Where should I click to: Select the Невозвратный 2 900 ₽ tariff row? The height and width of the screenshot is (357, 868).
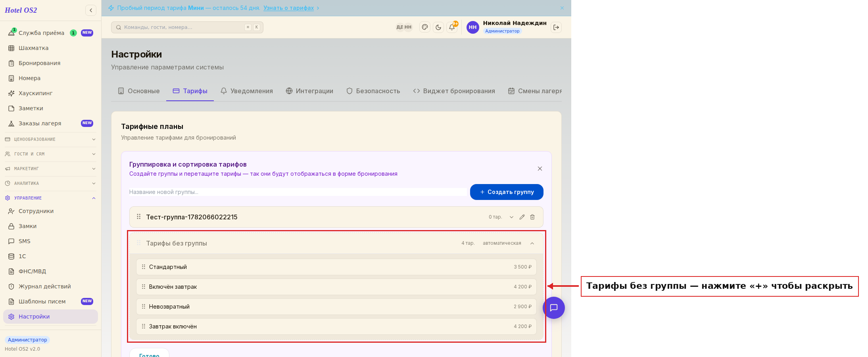click(336, 307)
